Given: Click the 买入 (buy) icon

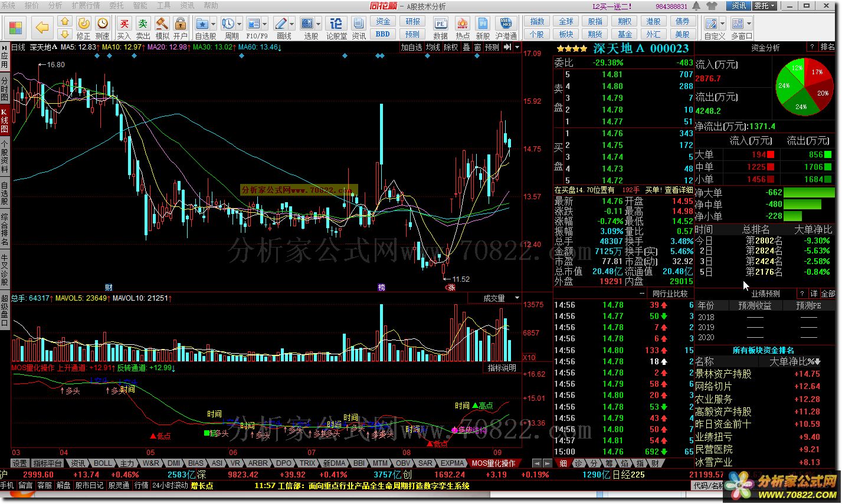Looking at the screenshot, I should 124,24.
